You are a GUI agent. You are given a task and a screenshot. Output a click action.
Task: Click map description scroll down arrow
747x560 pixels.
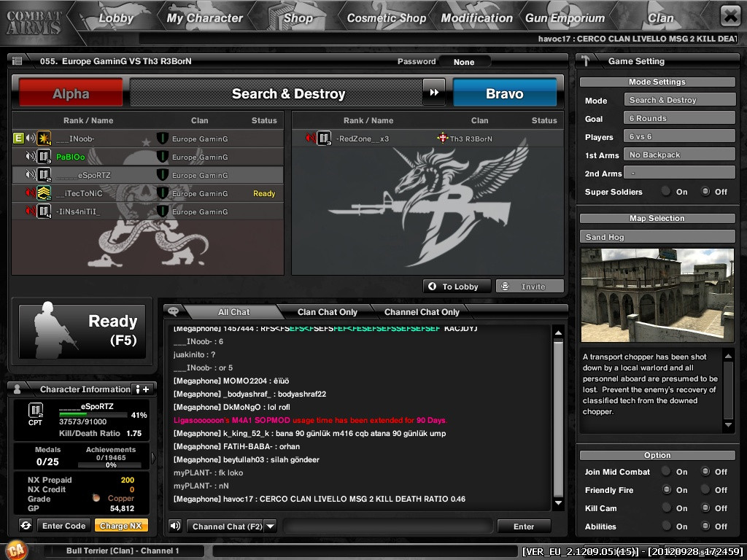tap(729, 425)
